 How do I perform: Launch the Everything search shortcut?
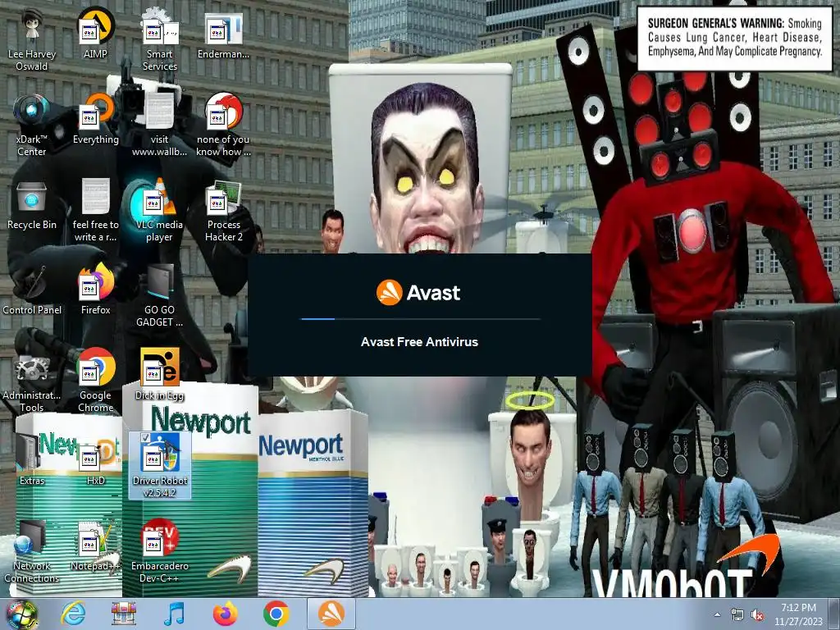tap(95, 119)
